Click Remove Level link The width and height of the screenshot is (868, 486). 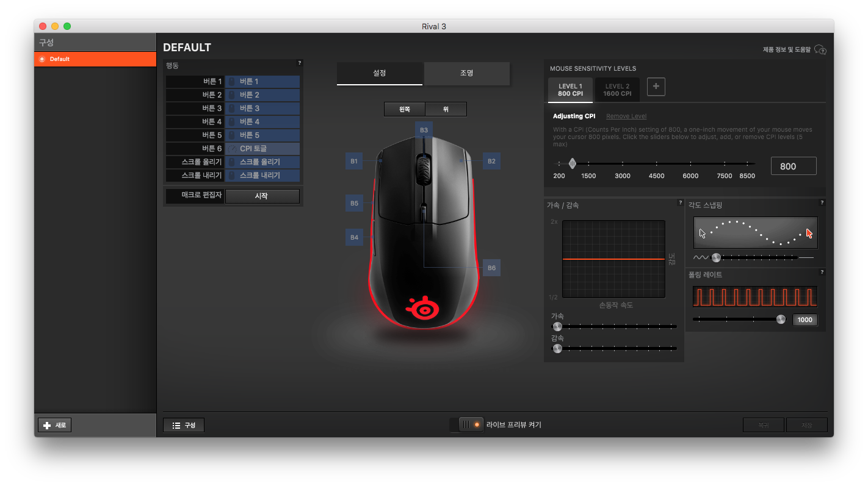click(x=626, y=116)
